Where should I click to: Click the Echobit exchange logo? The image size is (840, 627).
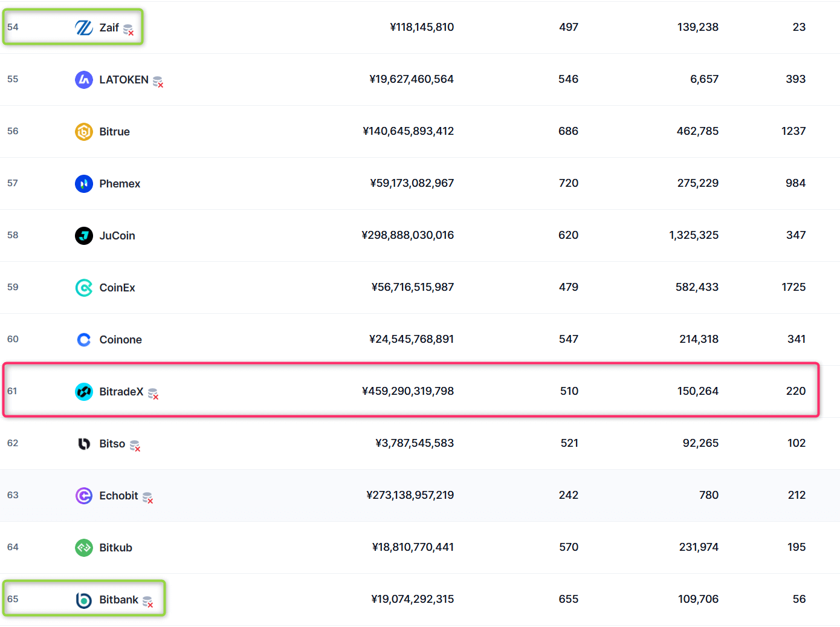[83, 496]
